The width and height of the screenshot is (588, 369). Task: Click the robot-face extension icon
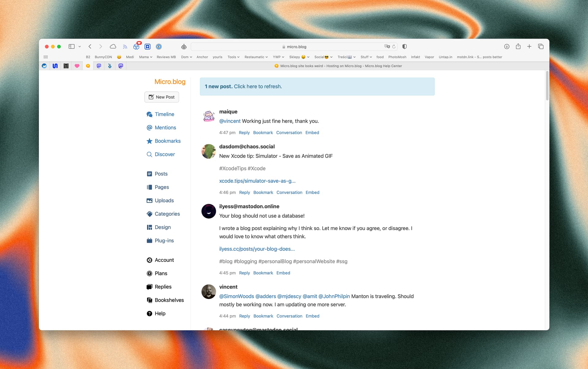[x=184, y=47]
